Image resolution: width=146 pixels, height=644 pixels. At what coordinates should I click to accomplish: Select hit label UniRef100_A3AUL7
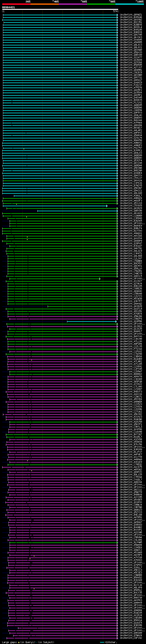coord(131,196)
